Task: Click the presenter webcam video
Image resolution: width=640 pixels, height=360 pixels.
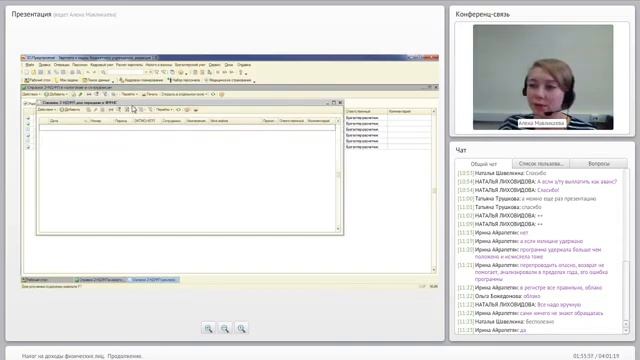Action: point(543,77)
